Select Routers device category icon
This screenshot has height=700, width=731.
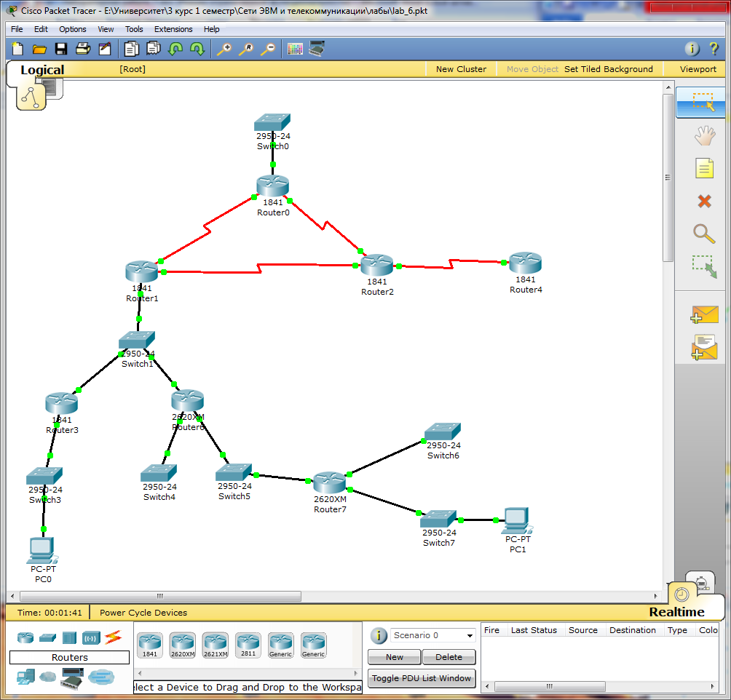pyautogui.click(x=25, y=637)
